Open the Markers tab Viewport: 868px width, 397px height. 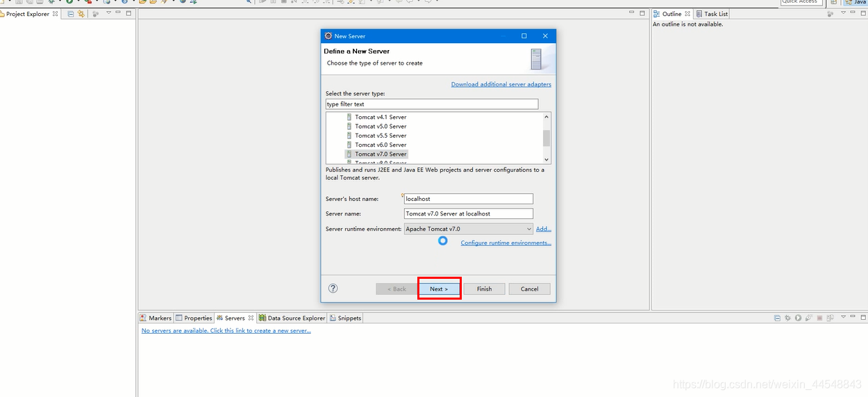156,318
